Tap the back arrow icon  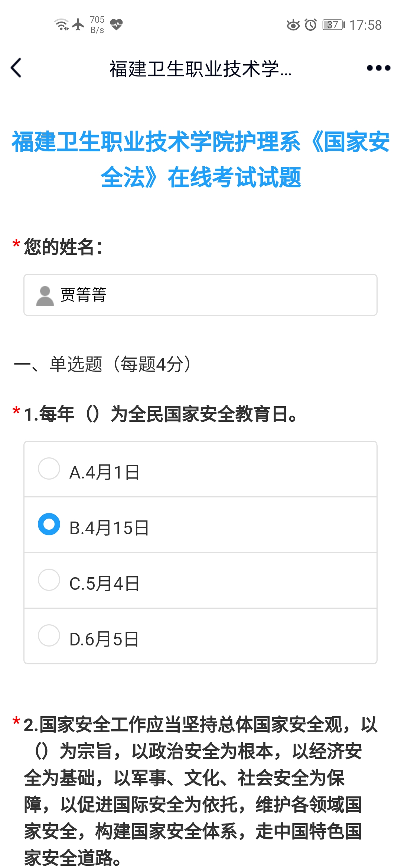click(x=16, y=68)
